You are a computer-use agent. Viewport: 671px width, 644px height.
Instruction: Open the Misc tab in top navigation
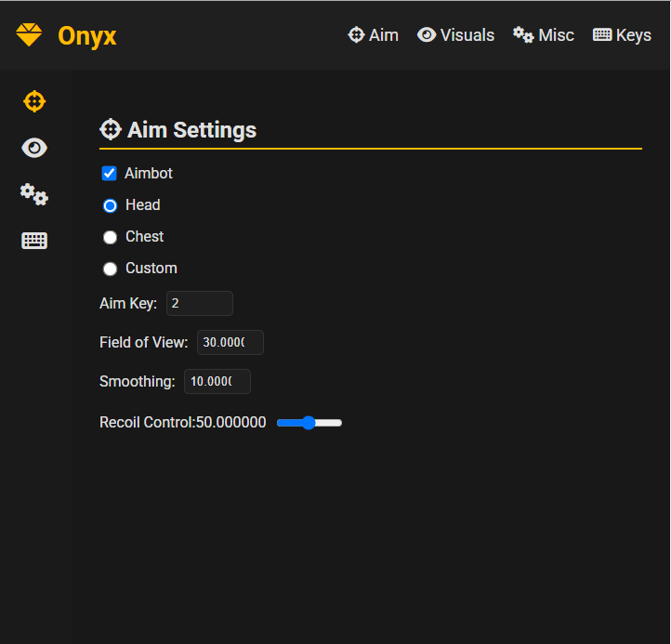click(x=544, y=35)
